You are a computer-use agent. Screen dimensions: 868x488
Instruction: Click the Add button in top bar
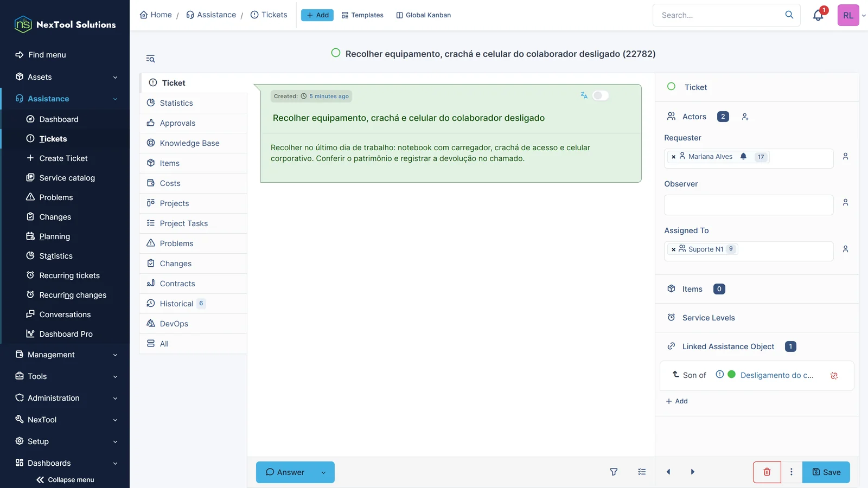(x=317, y=15)
